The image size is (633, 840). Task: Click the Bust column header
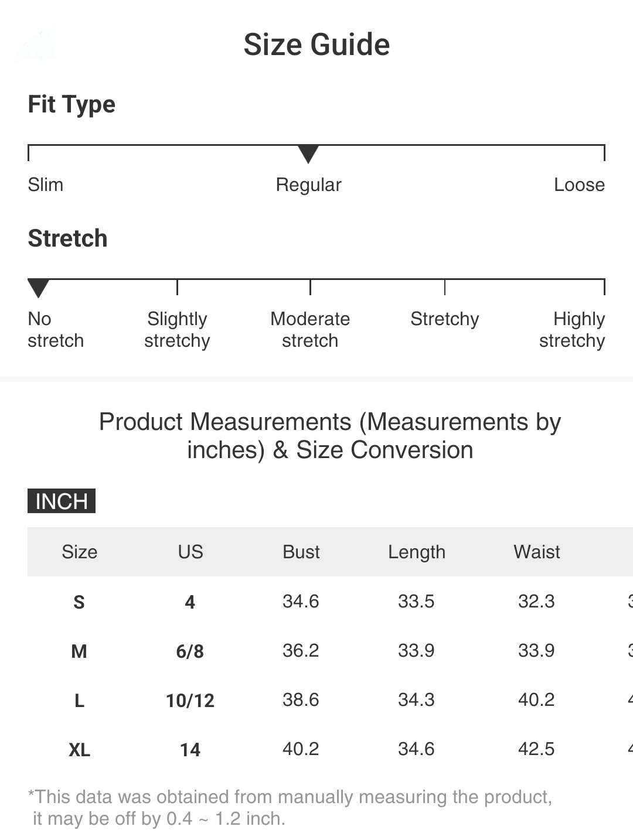pyautogui.click(x=301, y=552)
